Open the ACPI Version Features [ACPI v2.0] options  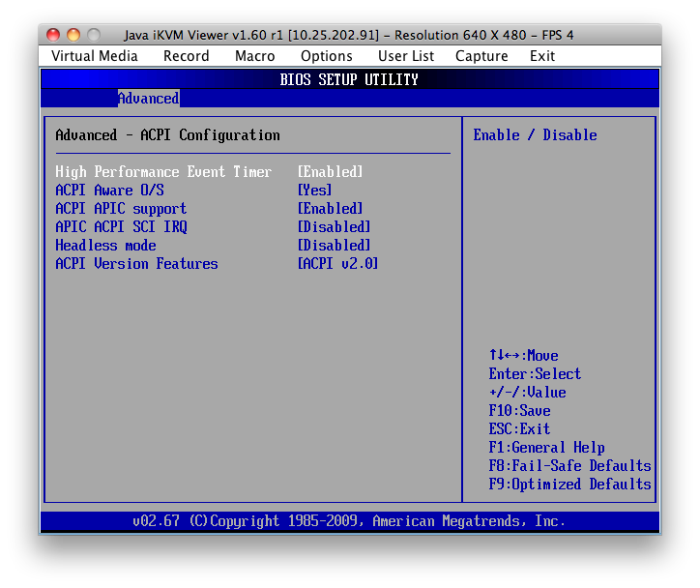(x=337, y=264)
